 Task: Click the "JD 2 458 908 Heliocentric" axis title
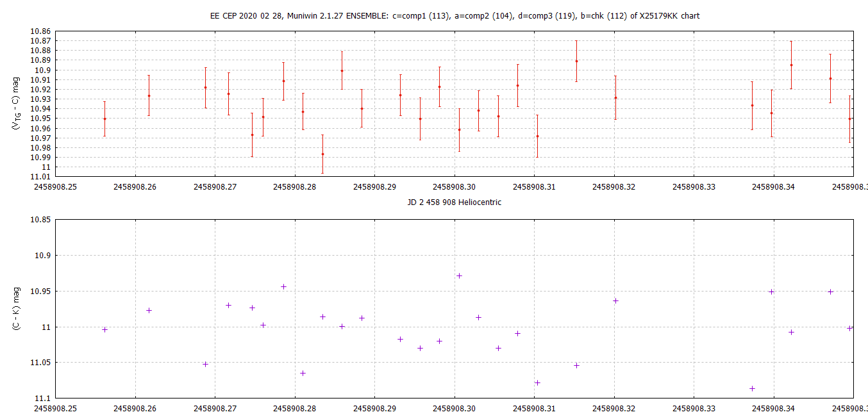[x=455, y=202]
